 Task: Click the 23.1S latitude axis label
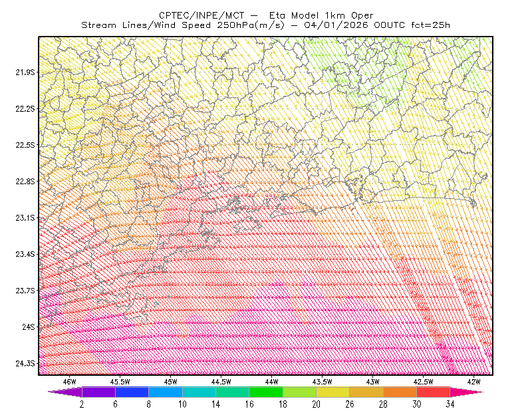pyautogui.click(x=25, y=217)
